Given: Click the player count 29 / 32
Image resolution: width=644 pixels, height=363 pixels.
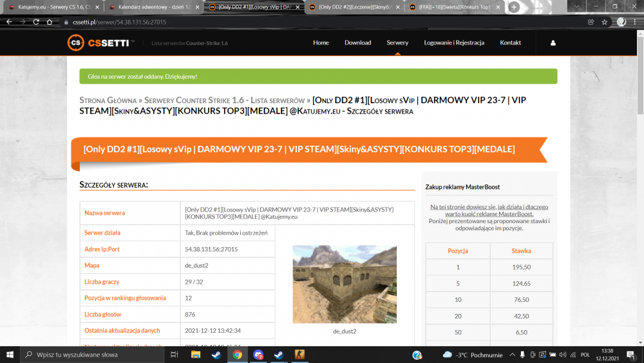Looking at the screenshot, I should click(x=194, y=282).
